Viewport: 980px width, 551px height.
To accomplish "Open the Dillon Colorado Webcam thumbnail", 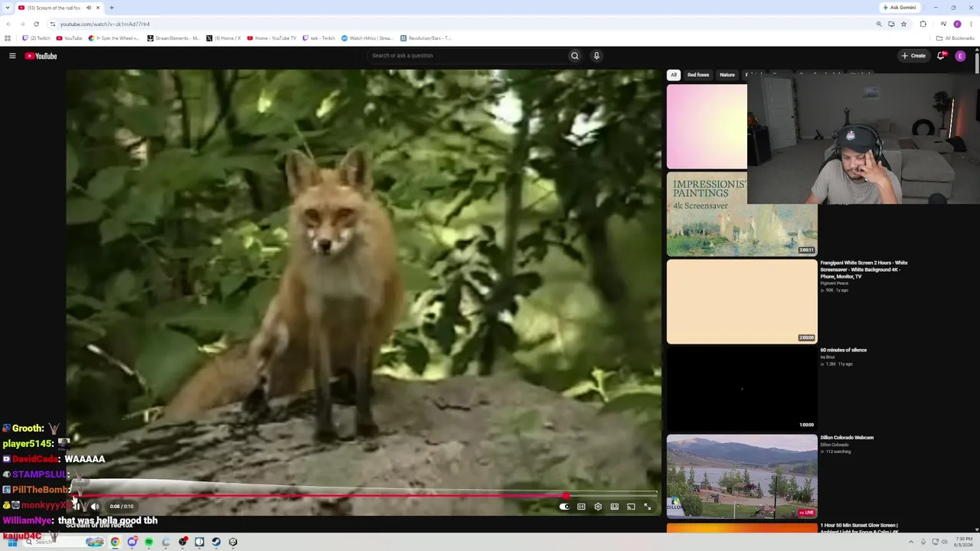I will (x=742, y=477).
